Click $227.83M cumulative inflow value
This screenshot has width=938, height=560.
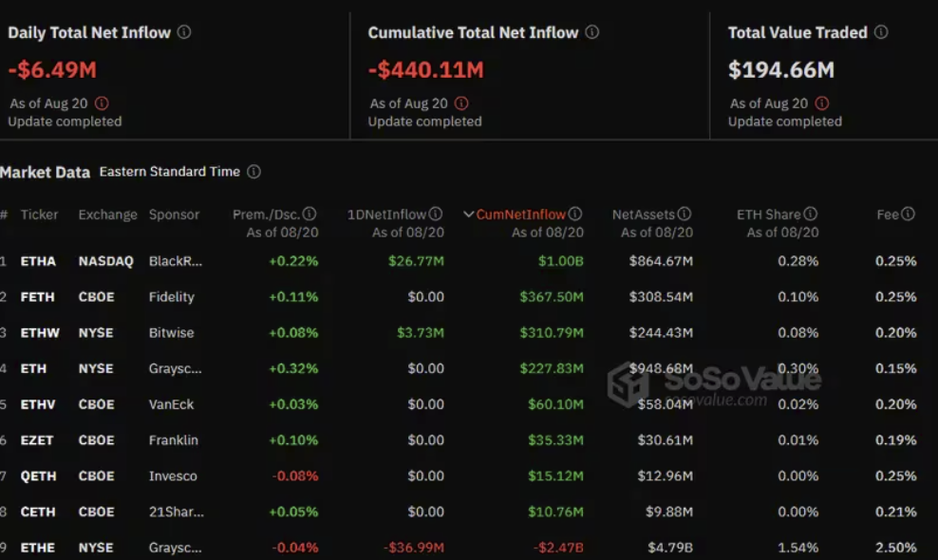[552, 369]
